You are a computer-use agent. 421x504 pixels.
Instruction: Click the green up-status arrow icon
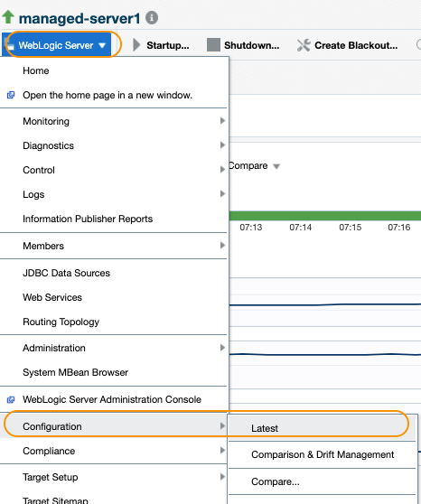pyautogui.click(x=8, y=17)
